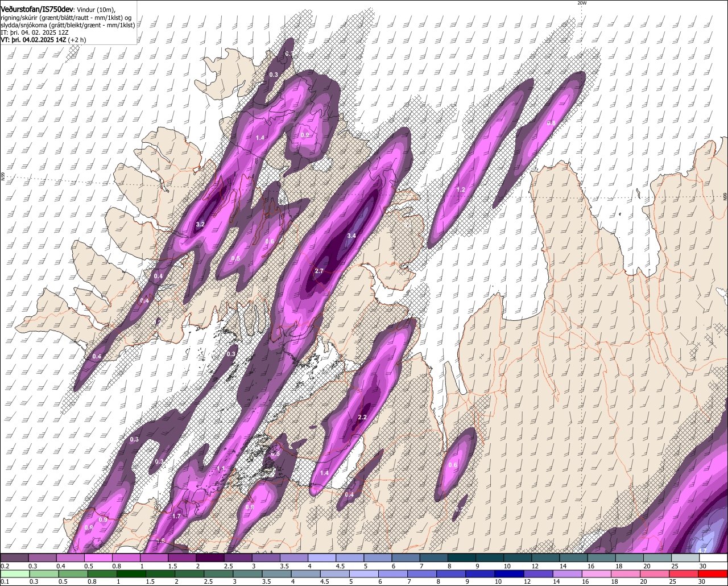
Task: Pick the darkest purple swatch left of 2.5 in the upper legend
Action: coord(210,558)
